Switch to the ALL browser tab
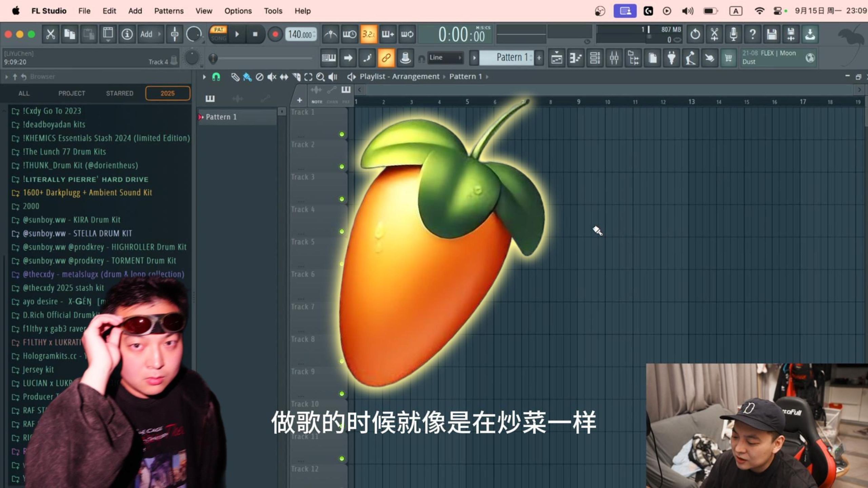The height and width of the screenshot is (488, 868). pos(24,93)
